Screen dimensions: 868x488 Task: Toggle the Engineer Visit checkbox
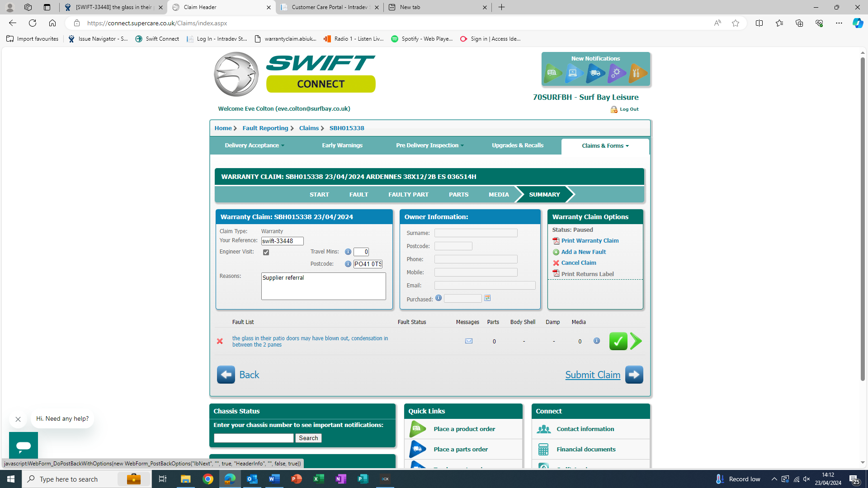tap(266, 252)
